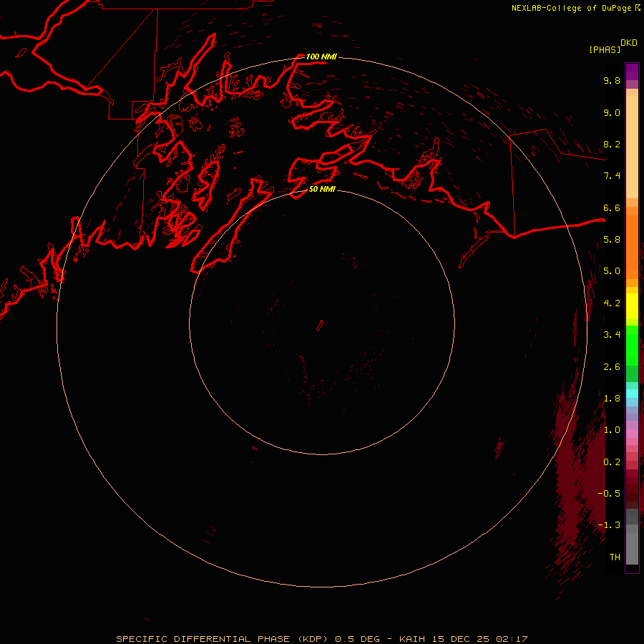
Task: Click the 9.8 scale value
Action: 612,80
